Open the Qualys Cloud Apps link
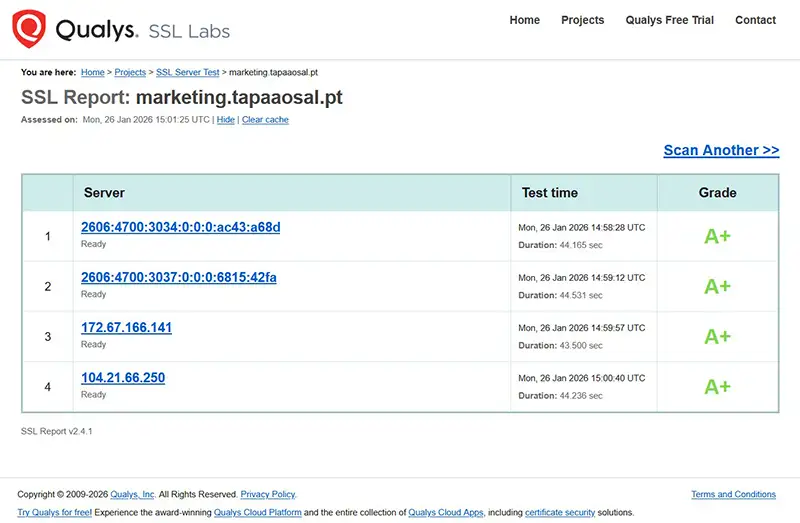The width and height of the screenshot is (800, 523). [446, 512]
